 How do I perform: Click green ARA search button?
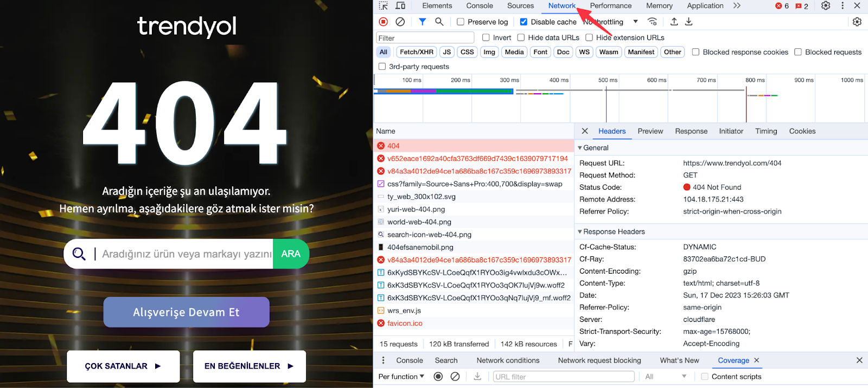[291, 254]
